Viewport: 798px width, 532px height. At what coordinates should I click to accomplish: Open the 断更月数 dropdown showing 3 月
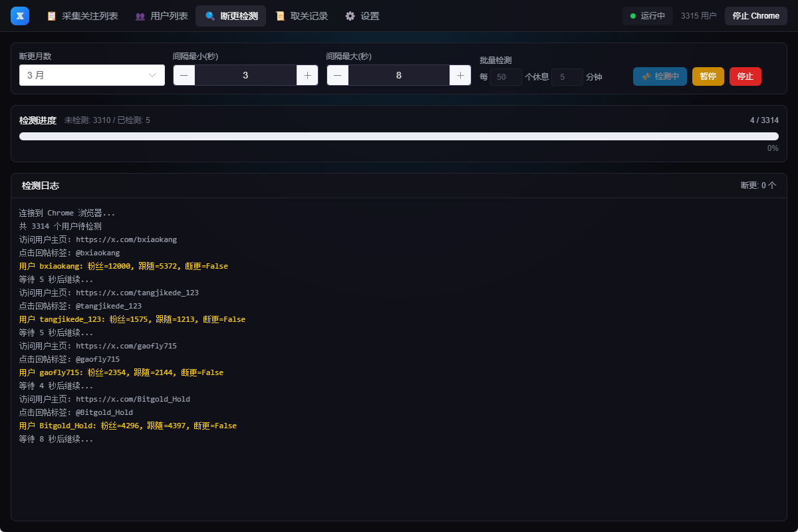click(86, 75)
